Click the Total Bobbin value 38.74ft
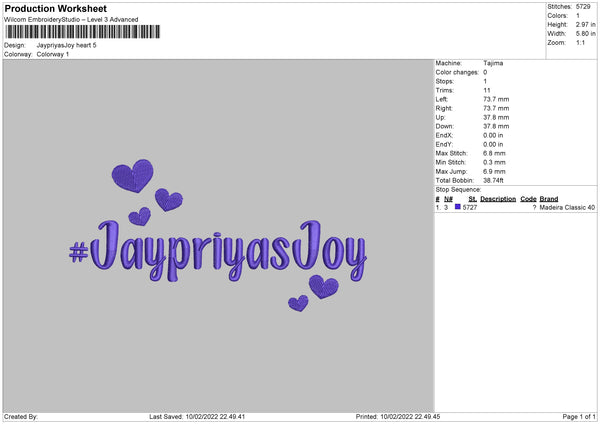This screenshot has width=600, height=424. [x=493, y=180]
